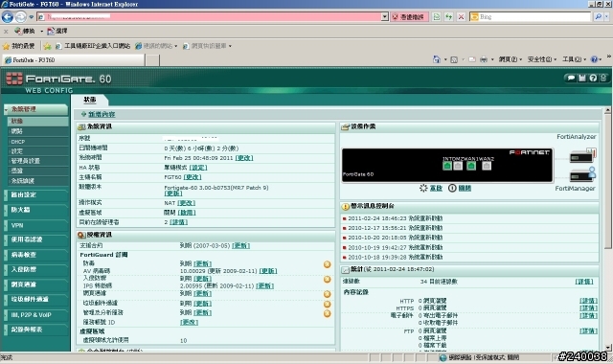Click the 關閉 shutdown link under device
The width and height of the screenshot is (613, 364).
tap(465, 188)
